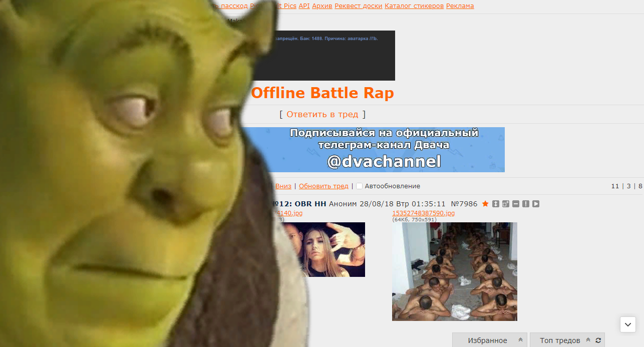Image resolution: width=644 pixels, height=347 pixels.
Task: Open the Реквест доски link
Action: [359, 6]
